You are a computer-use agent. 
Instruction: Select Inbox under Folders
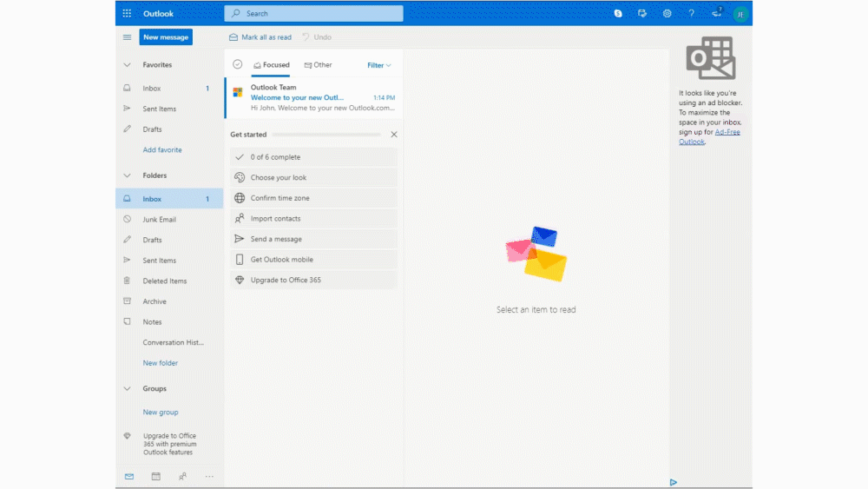coord(169,198)
